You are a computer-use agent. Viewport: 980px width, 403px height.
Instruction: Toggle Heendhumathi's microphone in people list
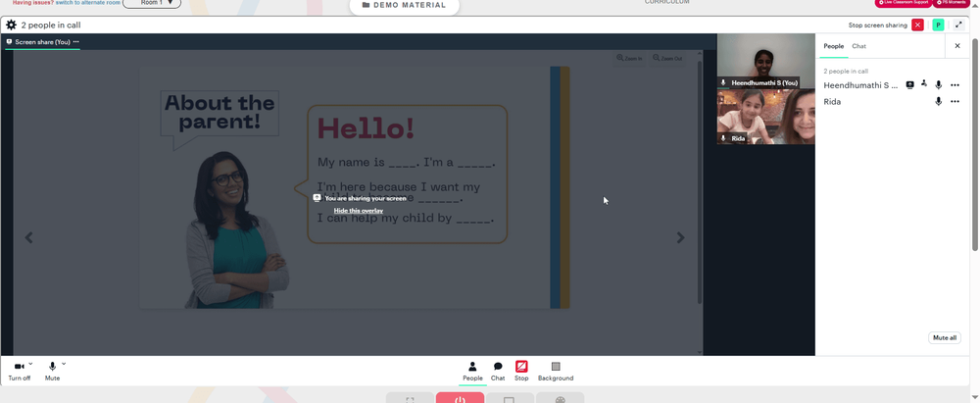point(938,85)
